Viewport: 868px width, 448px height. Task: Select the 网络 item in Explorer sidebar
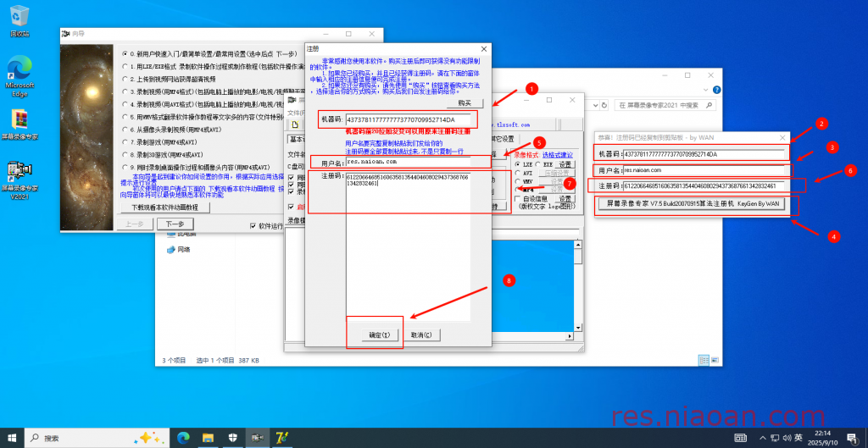pyautogui.click(x=178, y=250)
